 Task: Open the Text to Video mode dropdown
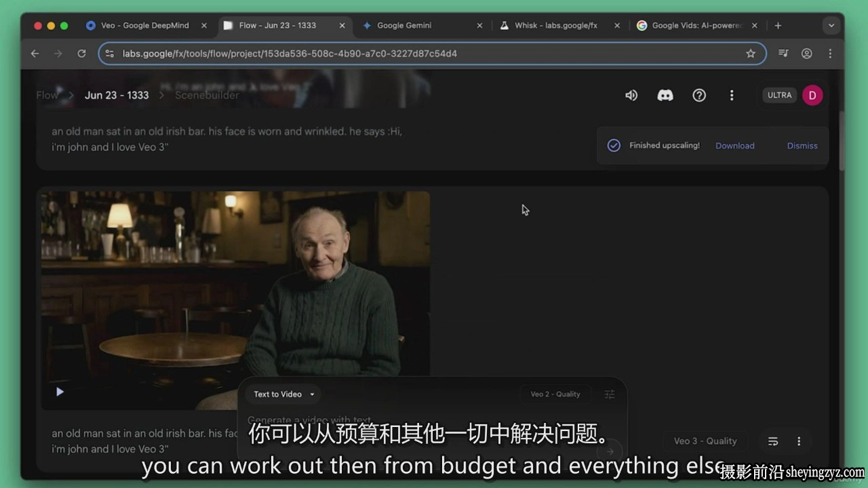point(284,394)
